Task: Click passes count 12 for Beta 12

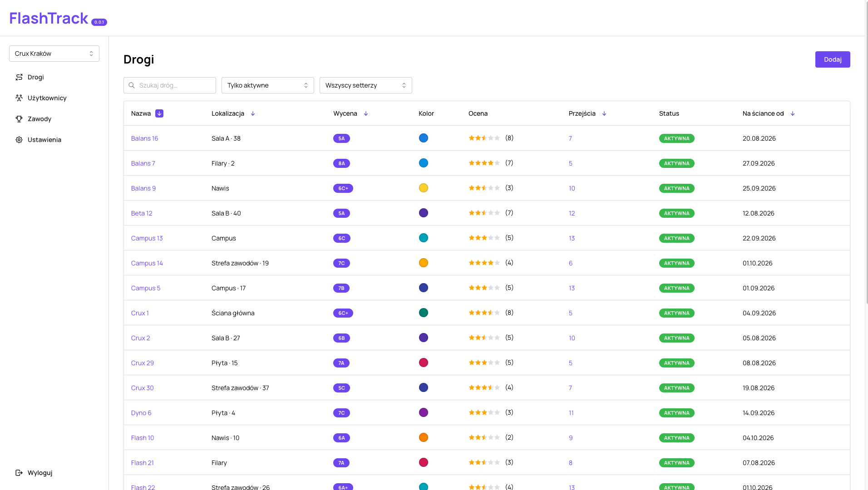Action: click(572, 213)
